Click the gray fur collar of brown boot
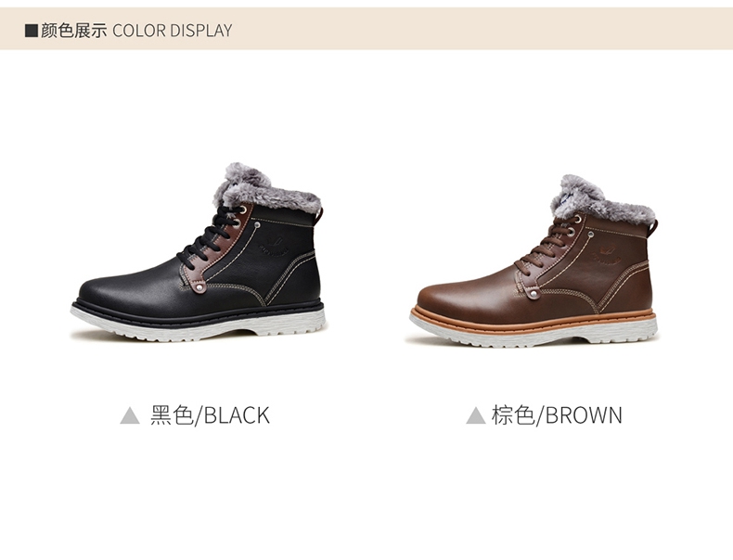 (x=600, y=201)
